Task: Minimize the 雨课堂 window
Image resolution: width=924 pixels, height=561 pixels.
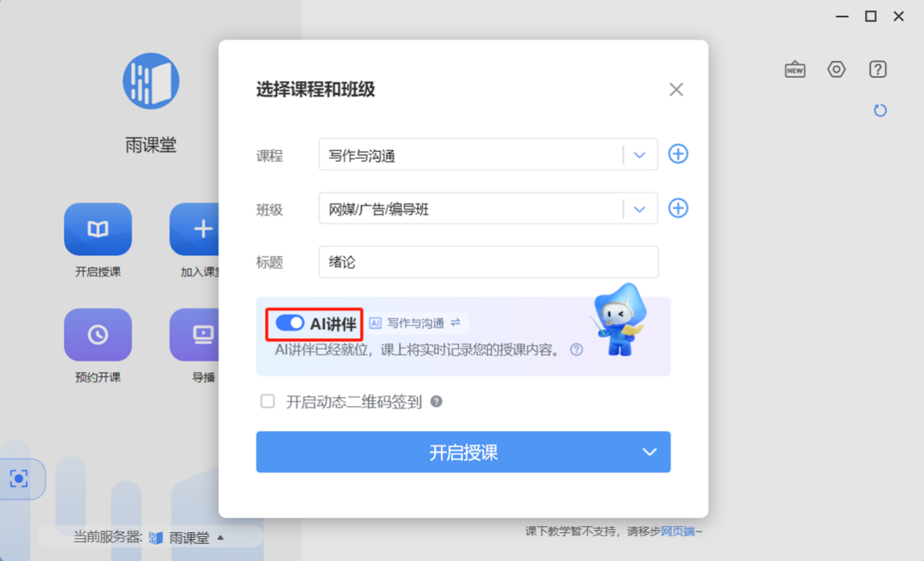Action: (842, 17)
